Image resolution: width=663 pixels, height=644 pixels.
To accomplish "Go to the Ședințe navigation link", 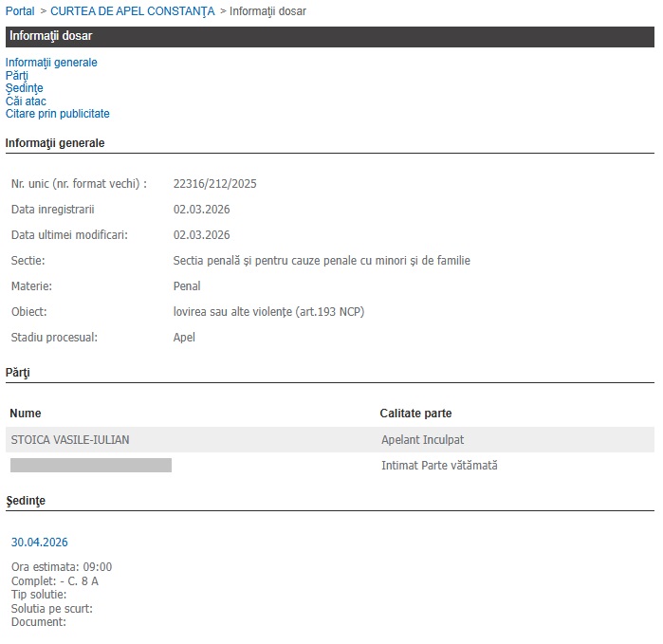I will (24, 88).
